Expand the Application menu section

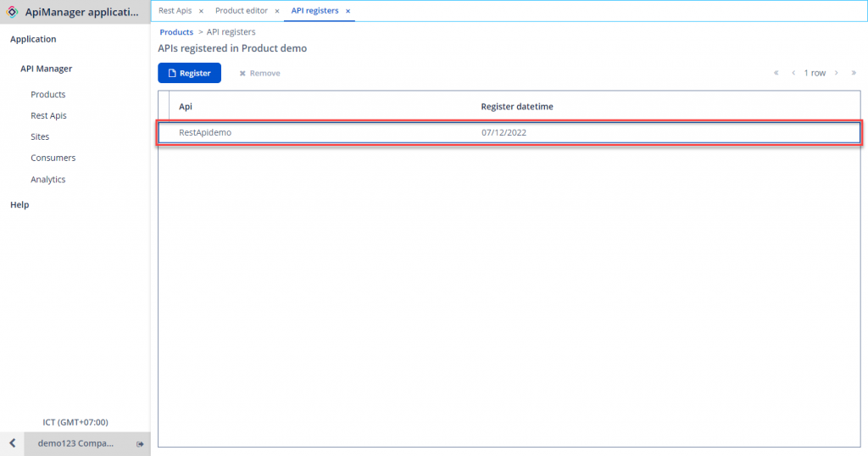tap(33, 39)
